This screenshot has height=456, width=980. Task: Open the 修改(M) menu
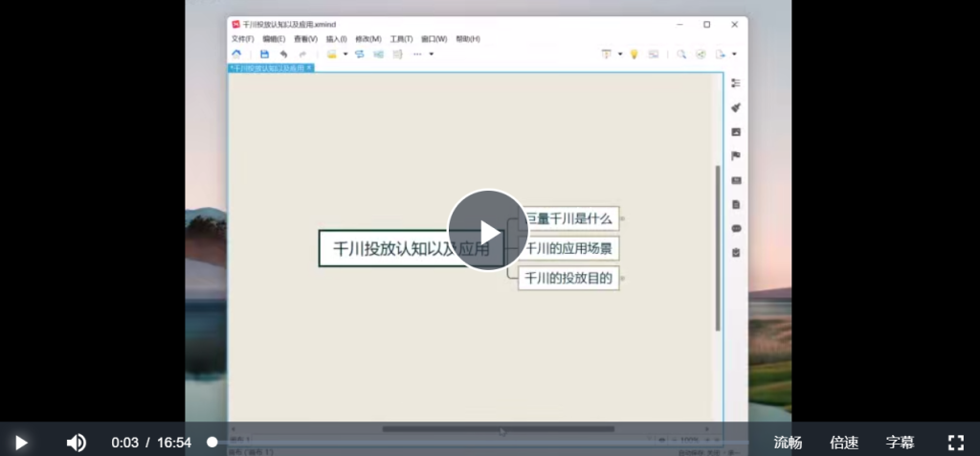pyautogui.click(x=368, y=38)
